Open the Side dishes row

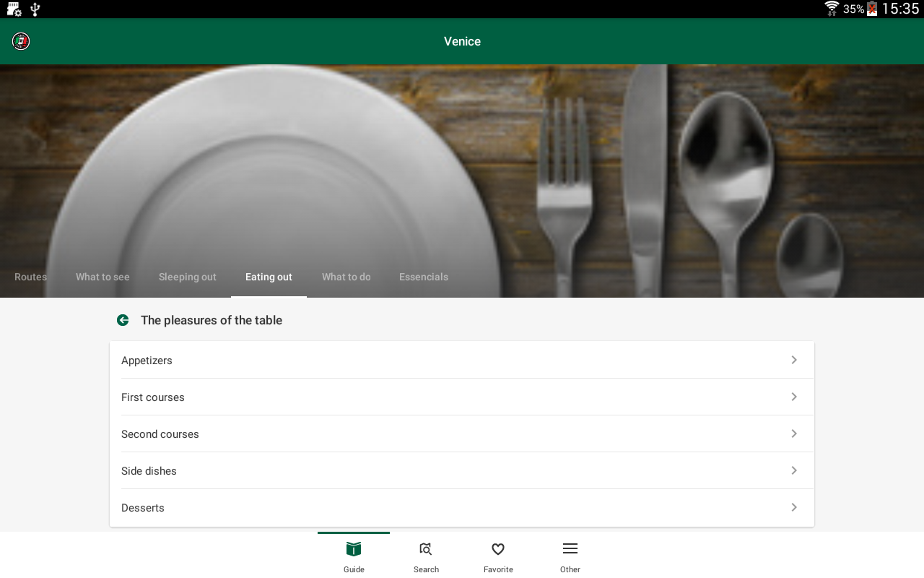[462, 470]
